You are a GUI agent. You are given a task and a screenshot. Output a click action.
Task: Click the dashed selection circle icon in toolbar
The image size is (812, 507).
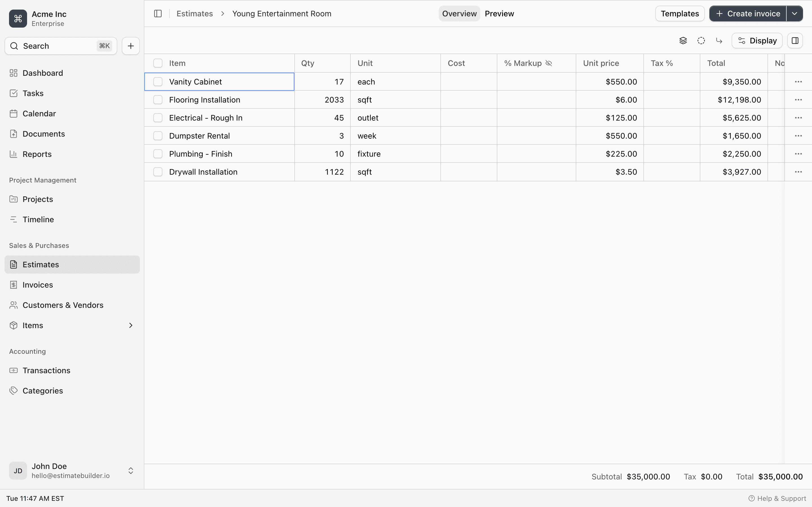pyautogui.click(x=701, y=40)
